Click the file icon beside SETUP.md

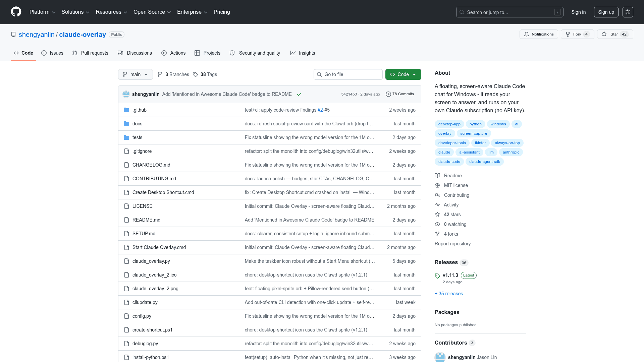click(x=126, y=234)
